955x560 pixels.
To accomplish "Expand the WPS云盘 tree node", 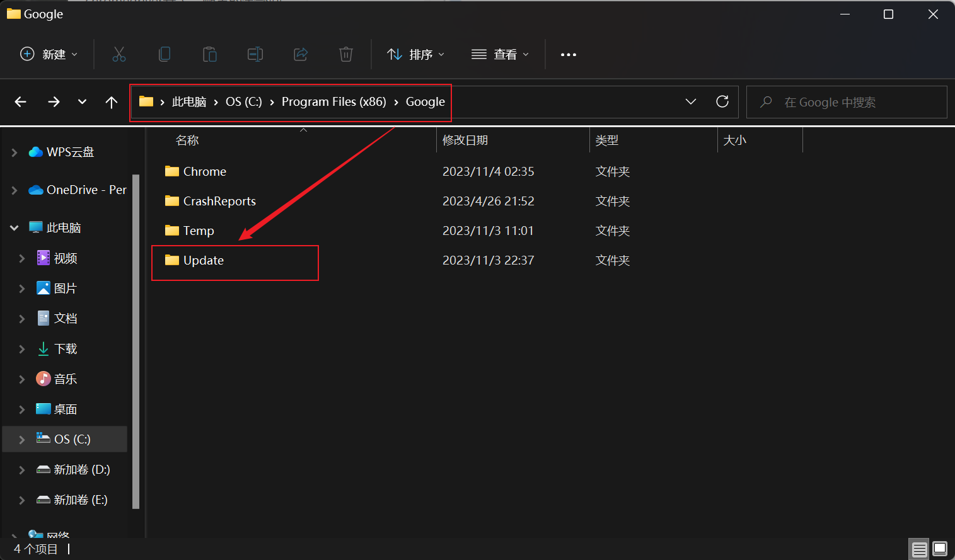I will tap(14, 152).
